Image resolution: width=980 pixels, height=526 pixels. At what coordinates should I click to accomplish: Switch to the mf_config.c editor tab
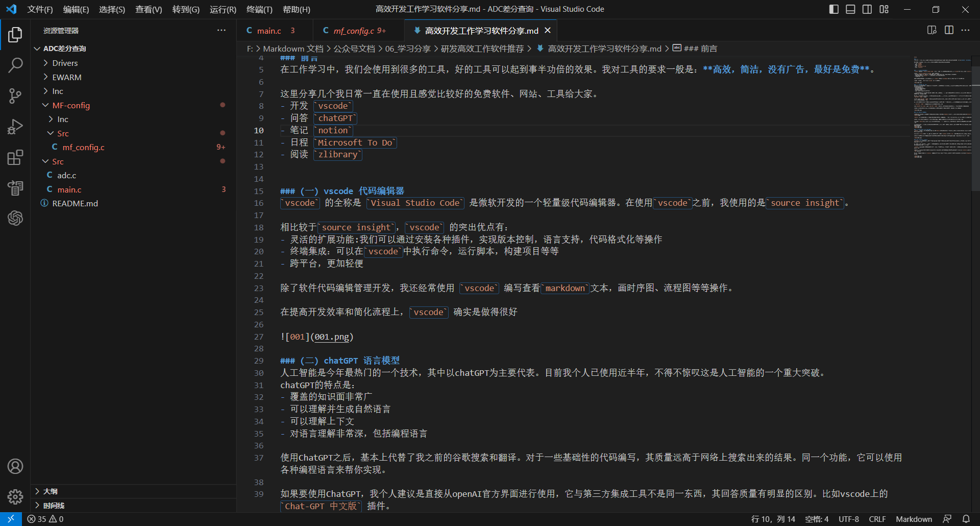[x=359, y=31]
